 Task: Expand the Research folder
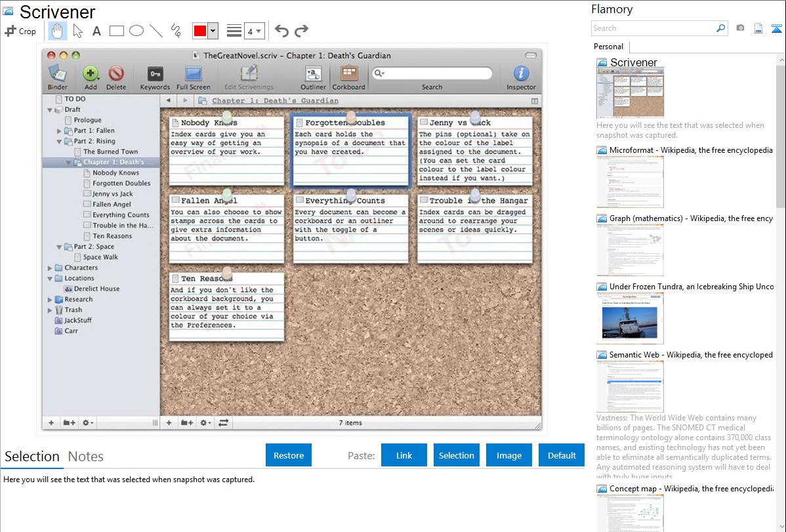coord(50,299)
